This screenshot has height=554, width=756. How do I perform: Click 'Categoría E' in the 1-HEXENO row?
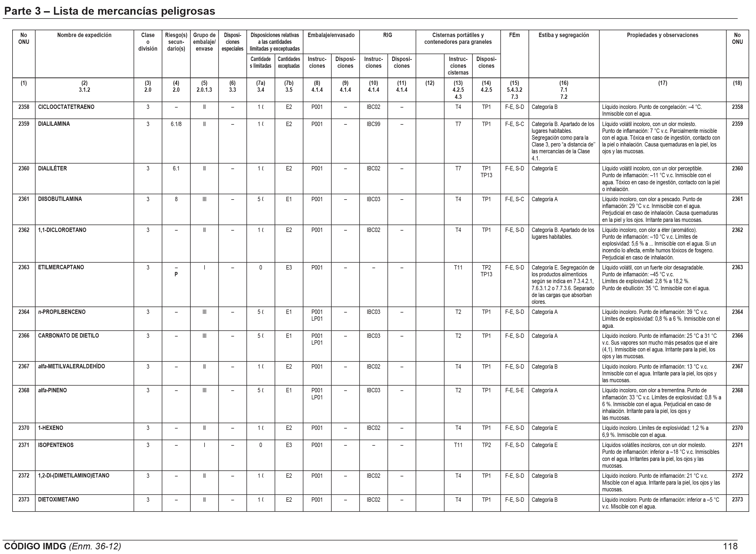(544, 428)
